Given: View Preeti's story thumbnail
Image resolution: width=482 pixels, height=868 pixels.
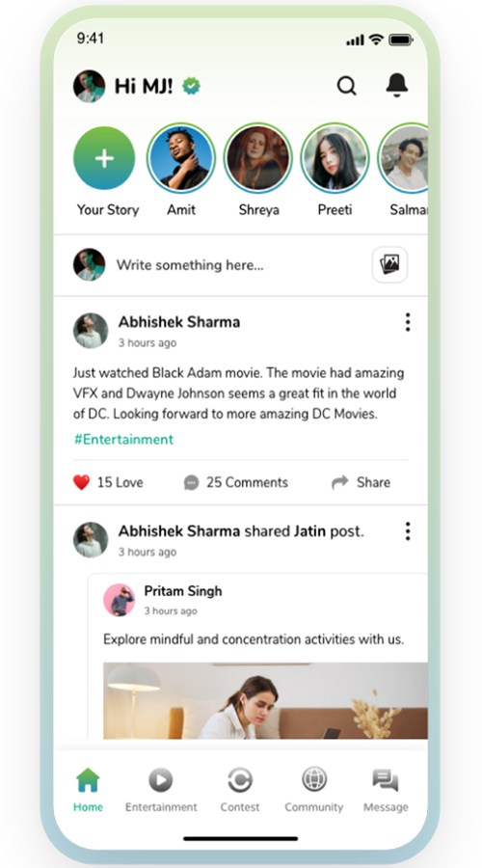Looking at the screenshot, I should tap(335, 158).
